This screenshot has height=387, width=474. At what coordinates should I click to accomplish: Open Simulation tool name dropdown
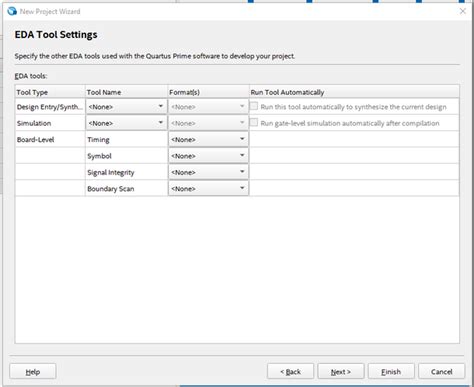click(x=126, y=123)
